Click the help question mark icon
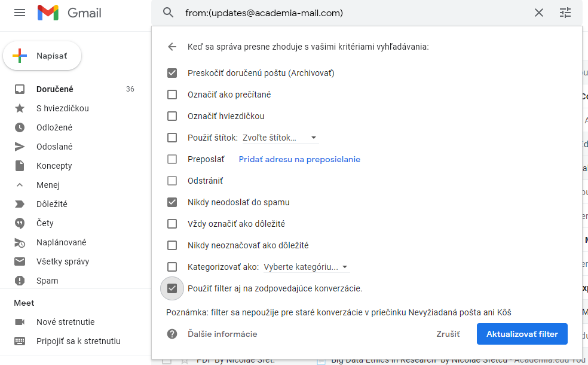The width and height of the screenshot is (588, 365). pos(172,334)
